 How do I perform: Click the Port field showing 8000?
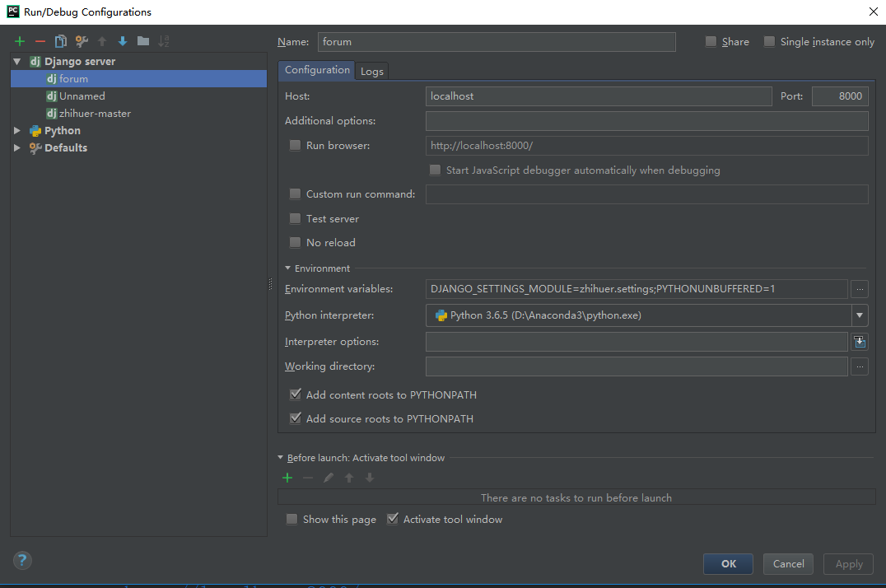(840, 96)
